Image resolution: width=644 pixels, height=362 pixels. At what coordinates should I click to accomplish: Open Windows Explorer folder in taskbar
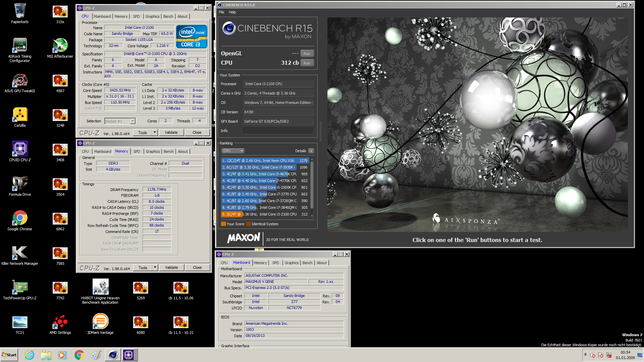pyautogui.click(x=46, y=355)
